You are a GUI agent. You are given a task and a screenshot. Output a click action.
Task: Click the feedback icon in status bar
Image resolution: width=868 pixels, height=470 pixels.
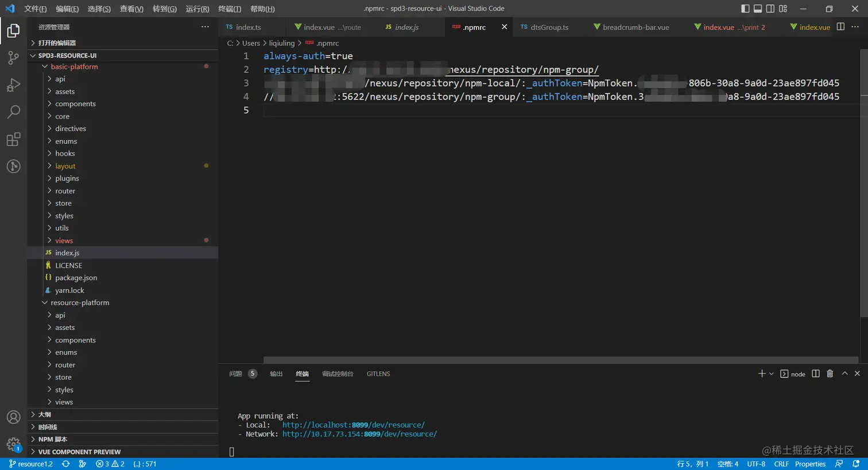tap(839, 464)
